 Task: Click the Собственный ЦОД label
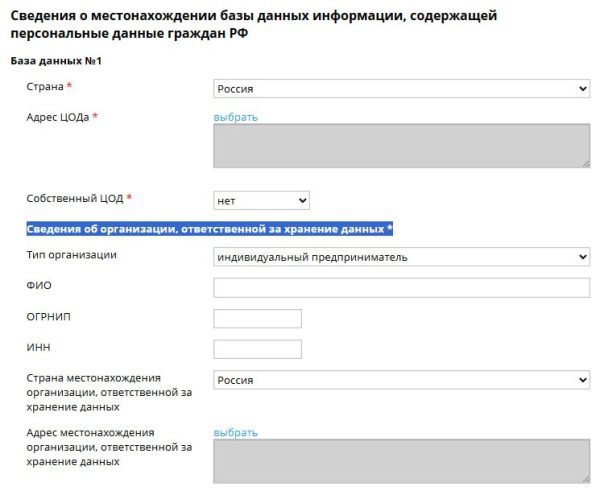click(75, 199)
